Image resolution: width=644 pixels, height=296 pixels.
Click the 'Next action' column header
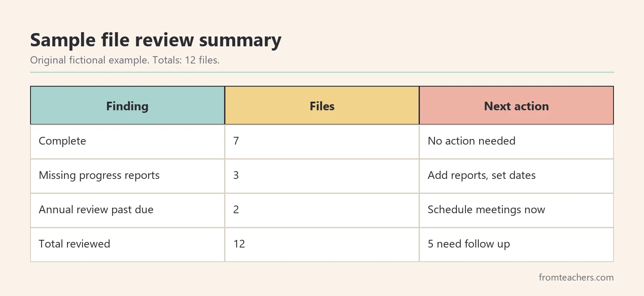coord(516,106)
